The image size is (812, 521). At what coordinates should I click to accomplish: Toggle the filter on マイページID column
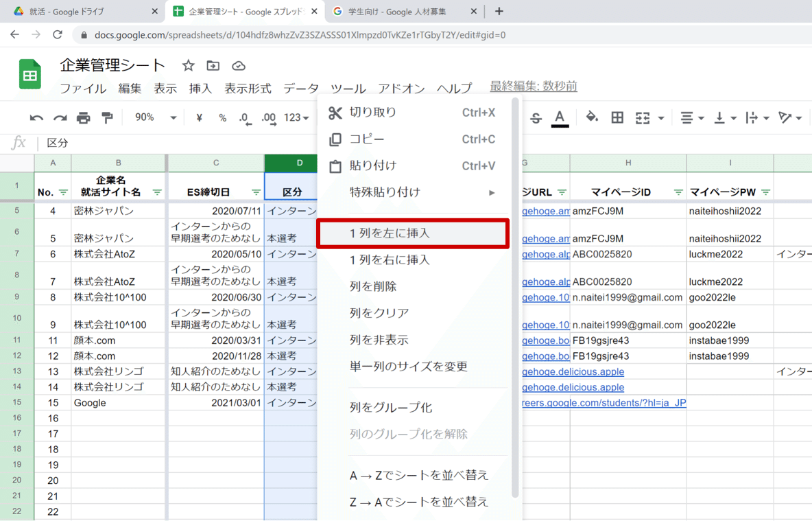(x=678, y=192)
